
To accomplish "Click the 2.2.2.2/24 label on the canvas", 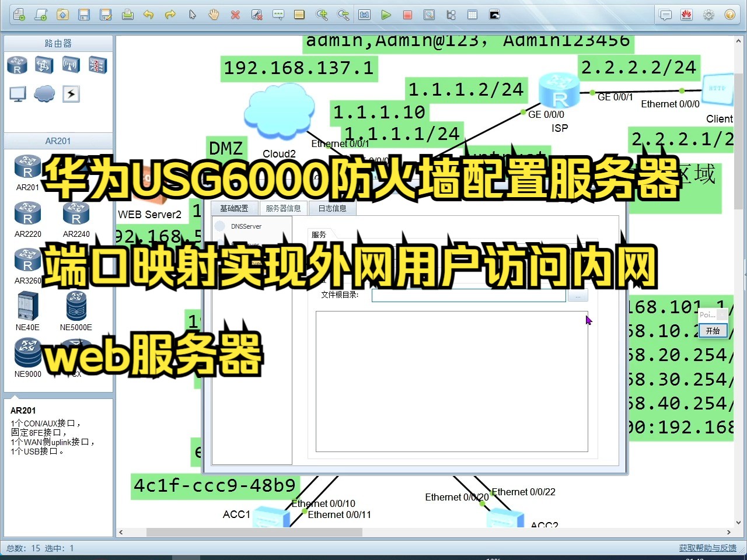I will tap(639, 68).
